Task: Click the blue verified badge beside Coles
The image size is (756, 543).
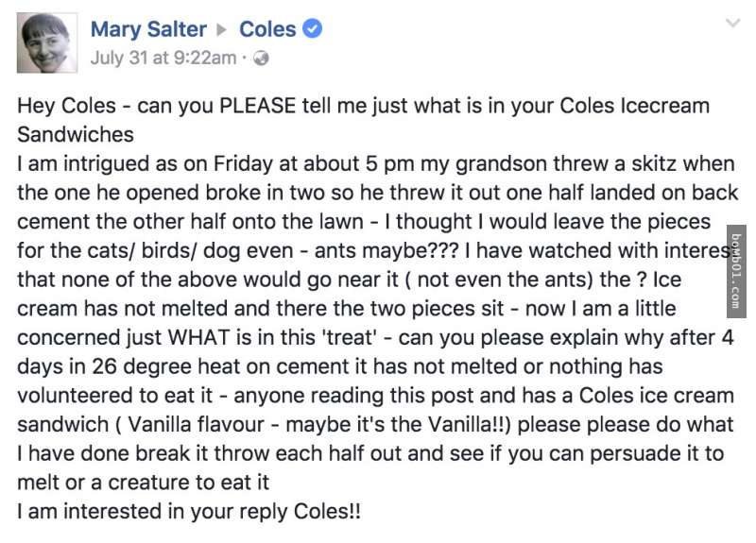Action: tap(312, 29)
